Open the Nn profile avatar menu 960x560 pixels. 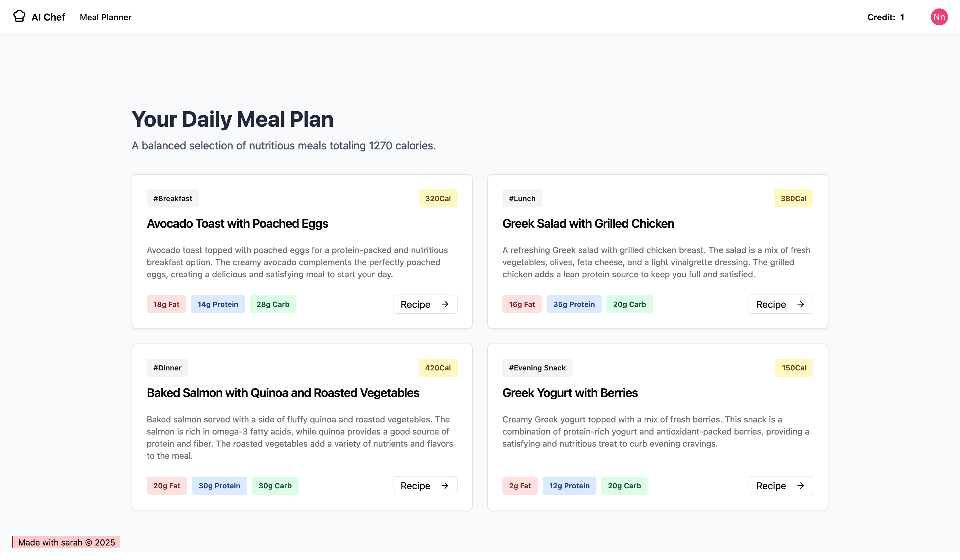point(939,17)
